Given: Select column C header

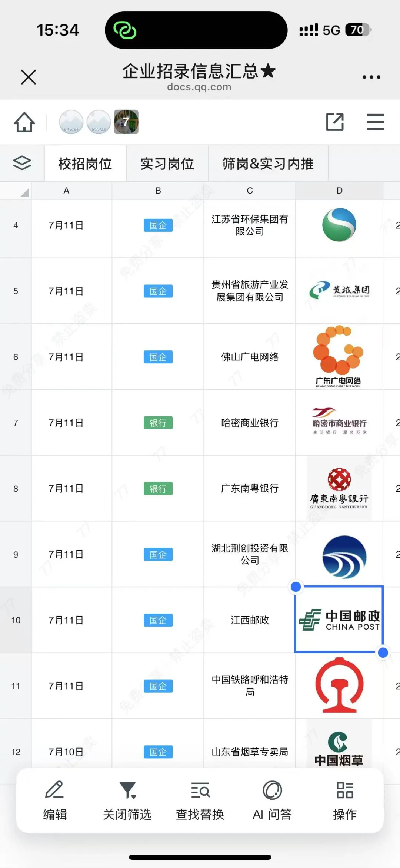Looking at the screenshot, I should (x=250, y=191).
